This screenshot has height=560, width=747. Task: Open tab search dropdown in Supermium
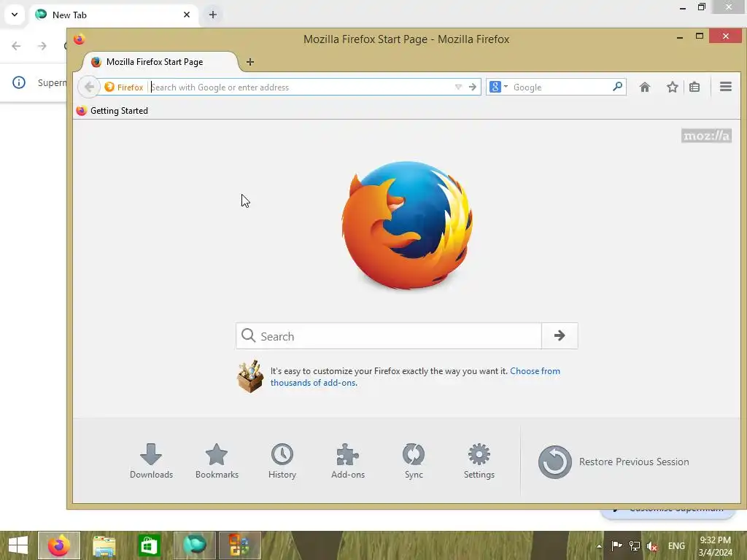coord(15,15)
